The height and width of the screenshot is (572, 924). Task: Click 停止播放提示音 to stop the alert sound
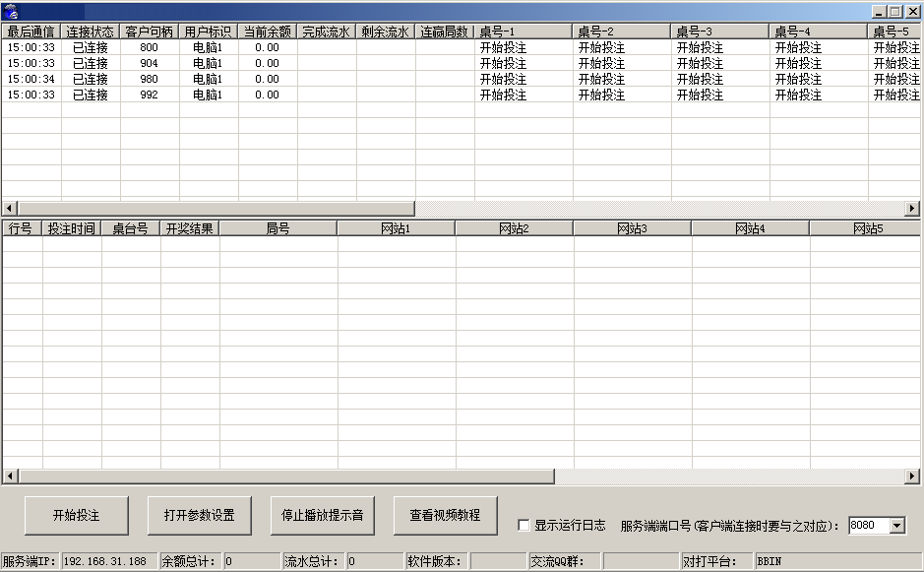tap(321, 515)
